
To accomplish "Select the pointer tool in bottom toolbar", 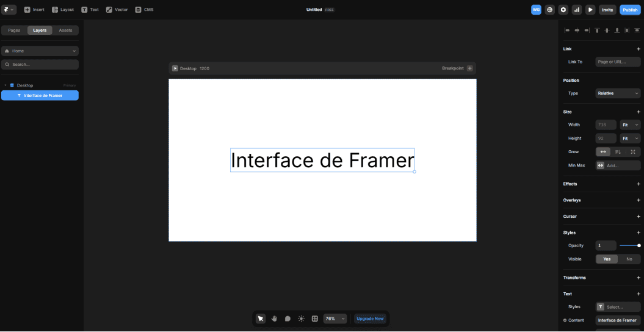I will point(261,319).
